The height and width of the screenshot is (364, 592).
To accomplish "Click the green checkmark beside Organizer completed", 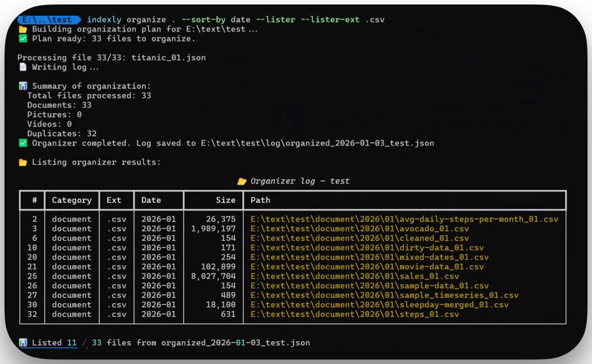I will pyautogui.click(x=22, y=143).
